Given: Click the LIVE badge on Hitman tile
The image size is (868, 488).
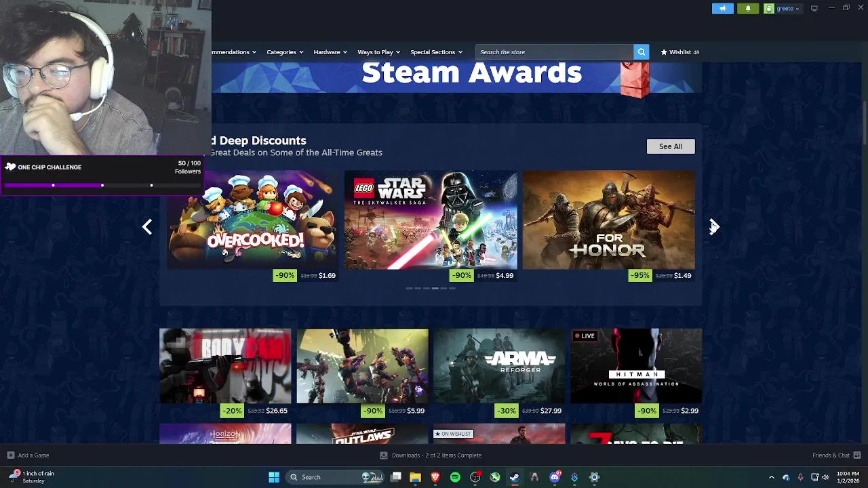Looking at the screenshot, I should coord(585,336).
